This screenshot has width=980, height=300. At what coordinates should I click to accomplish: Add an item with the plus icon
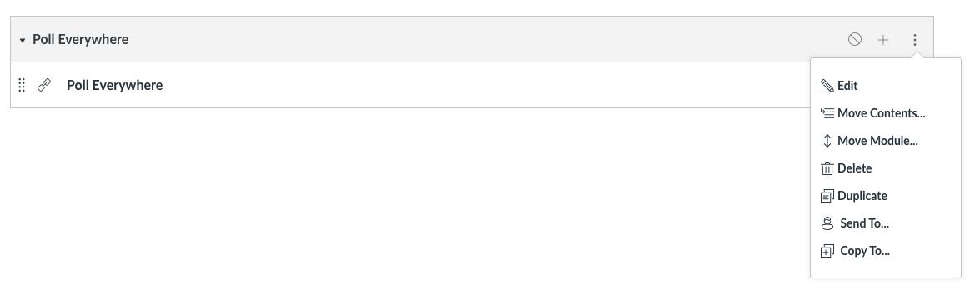(x=883, y=40)
